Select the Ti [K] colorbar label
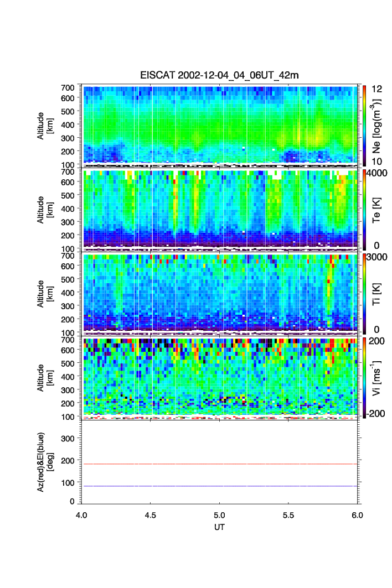Viewport: 392px width, 588px height. [378, 293]
